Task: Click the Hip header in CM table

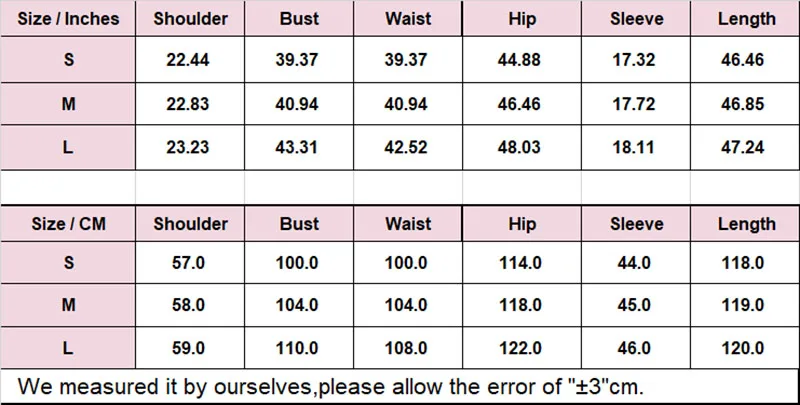Action: point(522,224)
